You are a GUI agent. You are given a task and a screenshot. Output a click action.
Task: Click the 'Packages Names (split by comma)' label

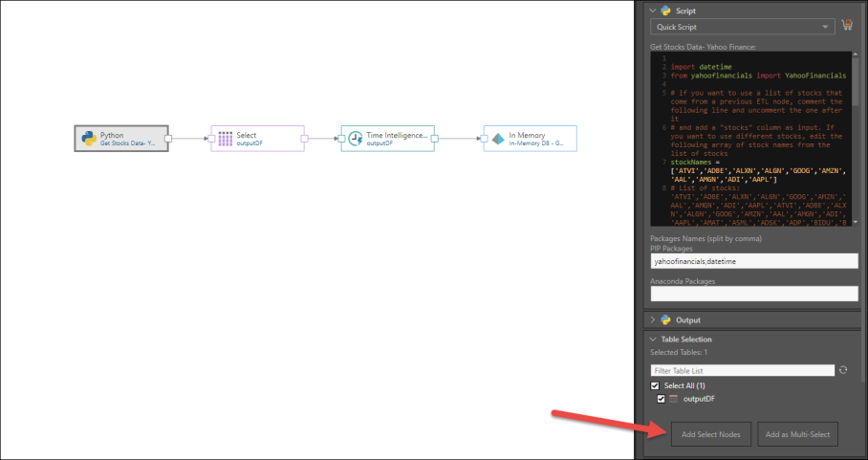coord(705,238)
